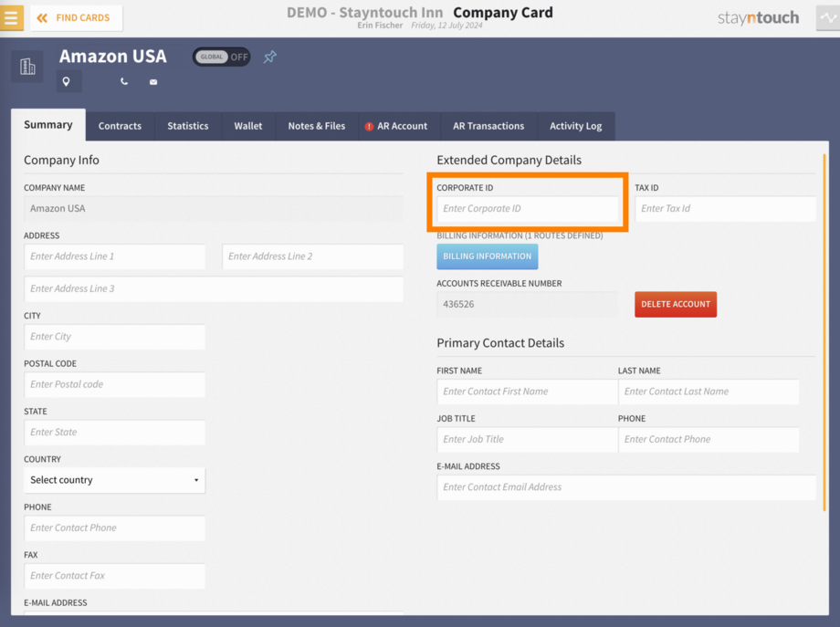Open the Activity Log tab
Viewport: 840px width, 627px height.
(576, 126)
